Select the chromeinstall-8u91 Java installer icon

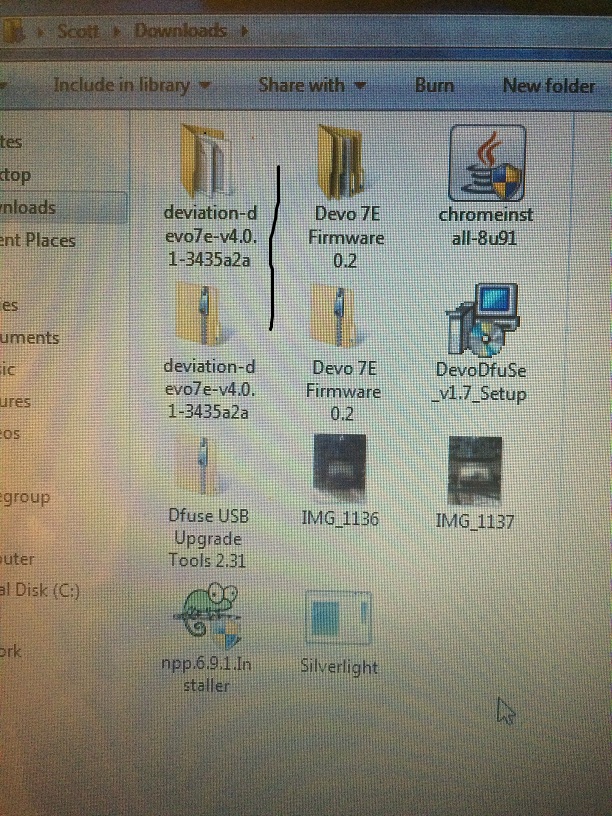[487, 163]
